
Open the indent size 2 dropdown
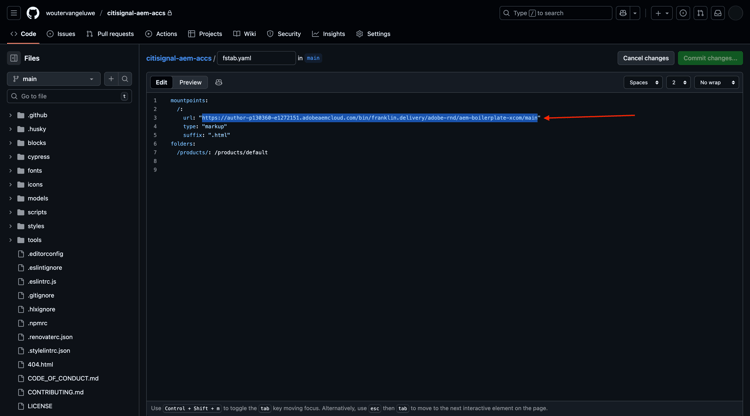(678, 83)
